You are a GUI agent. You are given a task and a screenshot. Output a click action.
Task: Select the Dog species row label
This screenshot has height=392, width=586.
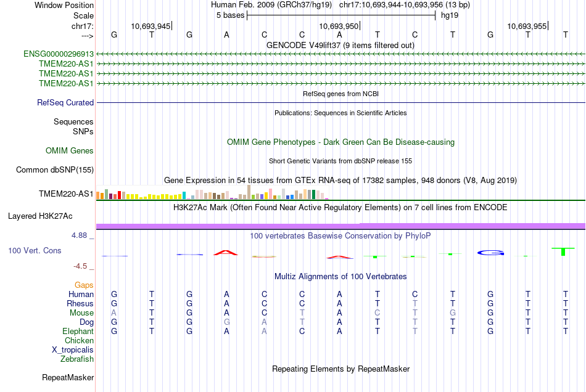[86, 322]
